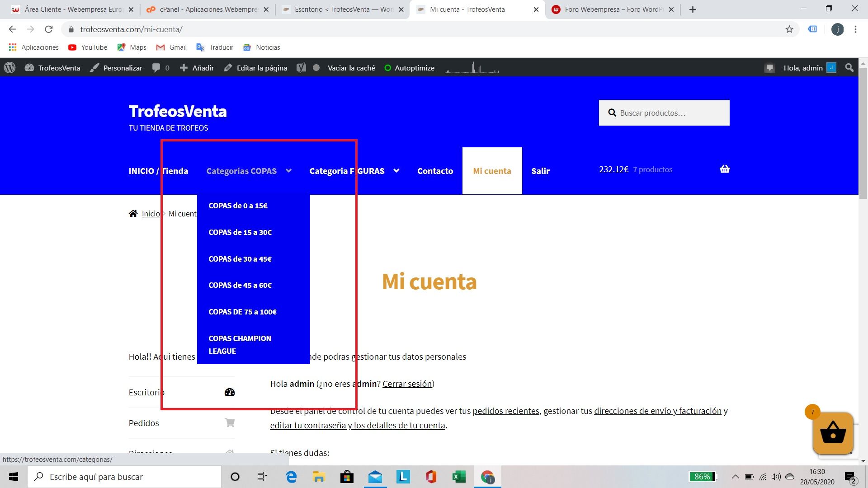Open the Hola, admin user menu
868x488 pixels.
click(x=809, y=68)
